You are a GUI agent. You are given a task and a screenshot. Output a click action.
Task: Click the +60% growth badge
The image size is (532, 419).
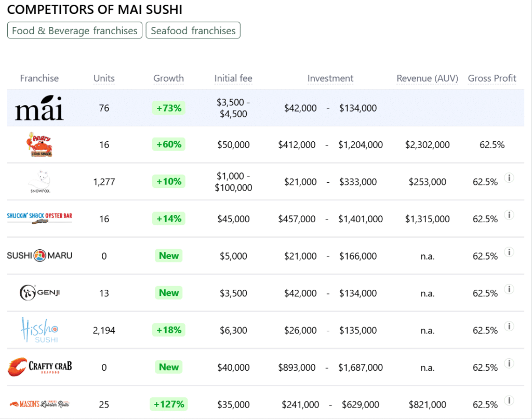coord(169,144)
